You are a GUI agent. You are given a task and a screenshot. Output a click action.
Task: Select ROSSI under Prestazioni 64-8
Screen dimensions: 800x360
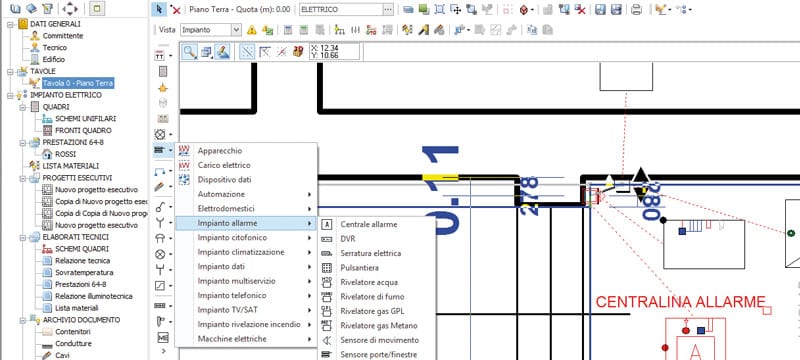pos(65,154)
